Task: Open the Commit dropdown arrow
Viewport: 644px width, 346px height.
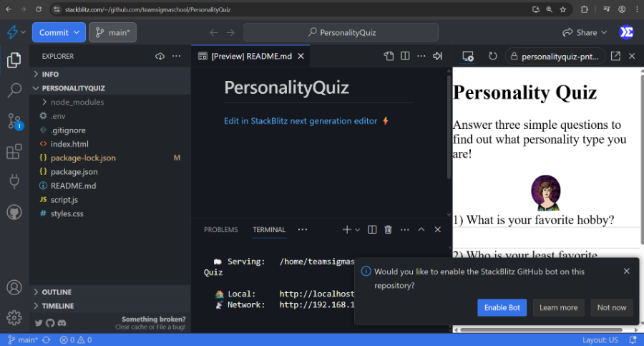Action: tap(77, 32)
